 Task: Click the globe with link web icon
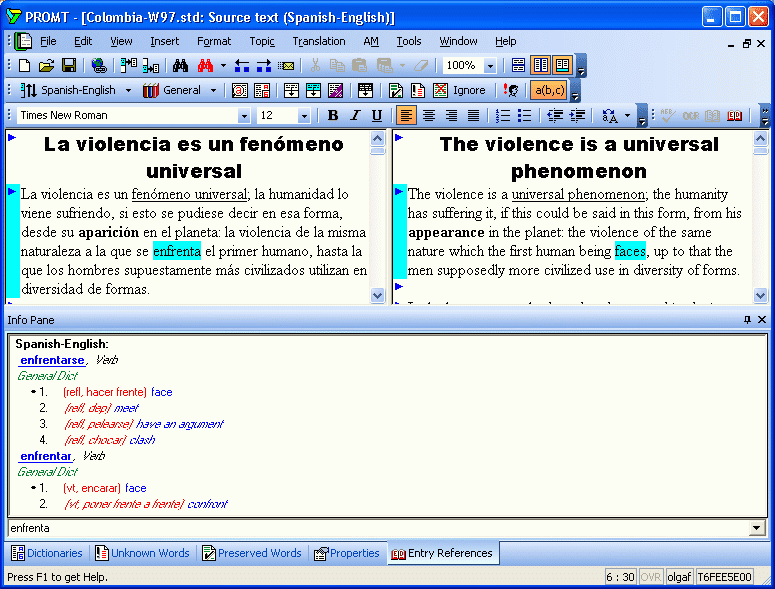pyautogui.click(x=99, y=65)
